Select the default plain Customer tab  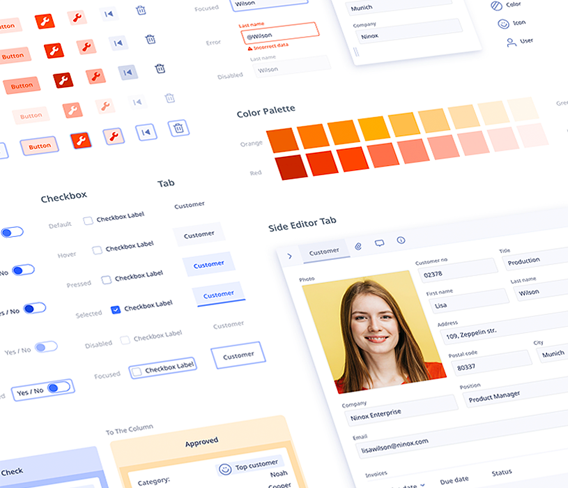189,205
